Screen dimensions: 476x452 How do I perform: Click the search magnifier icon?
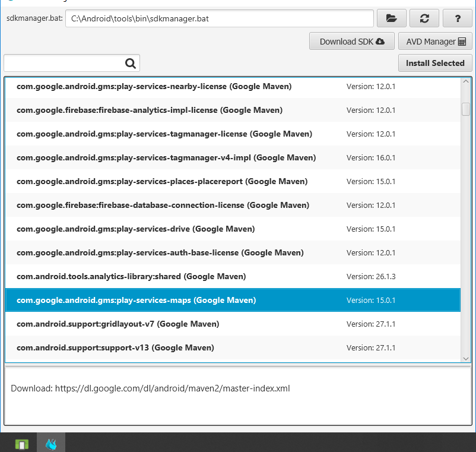tap(131, 63)
